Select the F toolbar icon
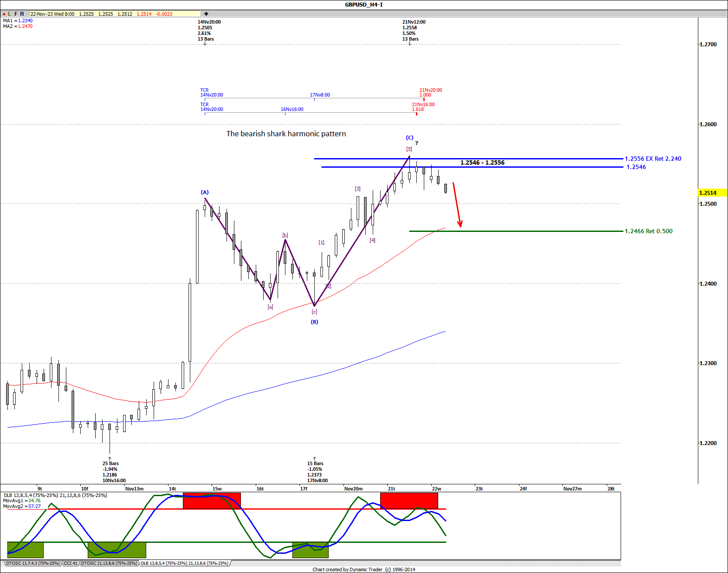Viewport: 728px width, 573px height. (15, 14)
